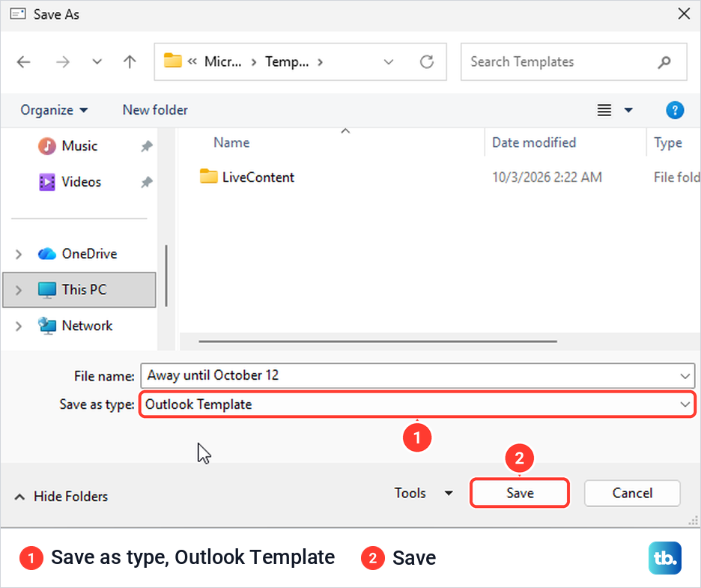Open the Organize menu
The height and width of the screenshot is (588, 701).
click(x=54, y=110)
